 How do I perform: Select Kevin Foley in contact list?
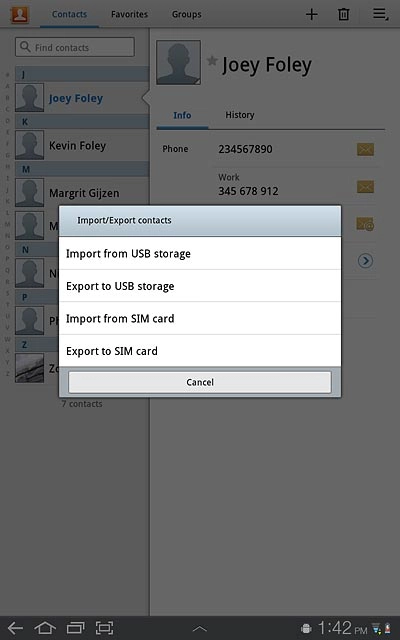(82, 145)
